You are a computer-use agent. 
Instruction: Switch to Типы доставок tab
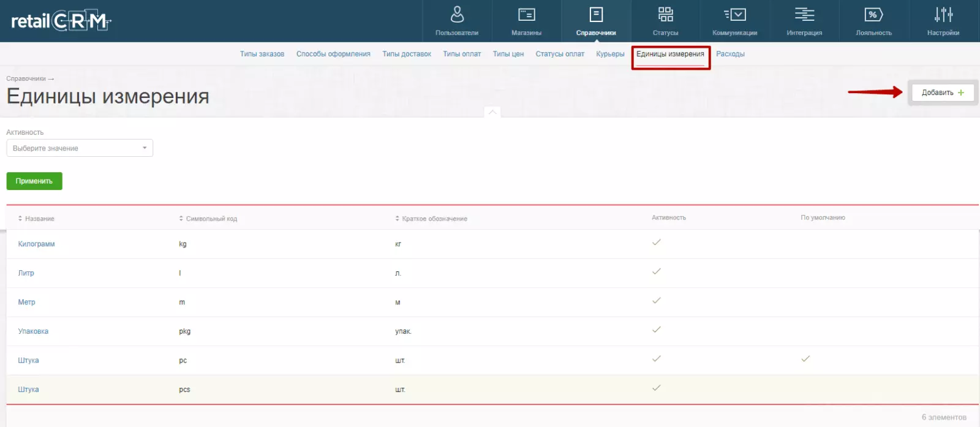point(407,54)
